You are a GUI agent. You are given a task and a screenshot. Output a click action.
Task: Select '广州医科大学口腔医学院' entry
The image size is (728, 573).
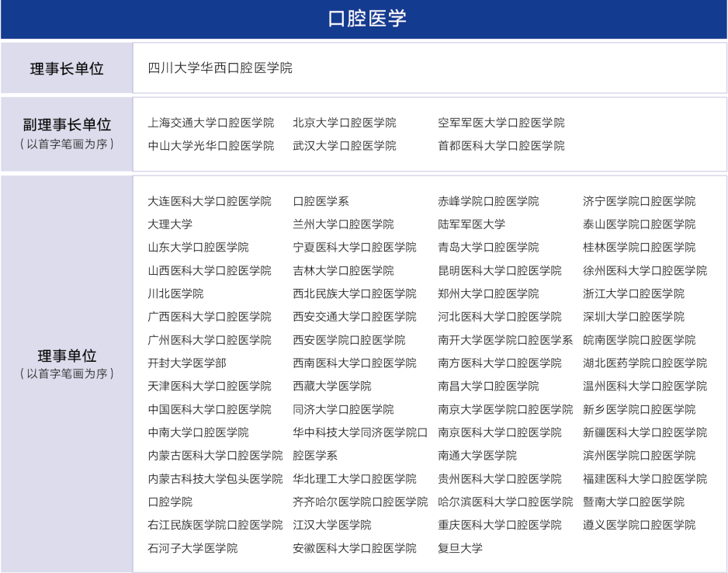tap(210, 340)
